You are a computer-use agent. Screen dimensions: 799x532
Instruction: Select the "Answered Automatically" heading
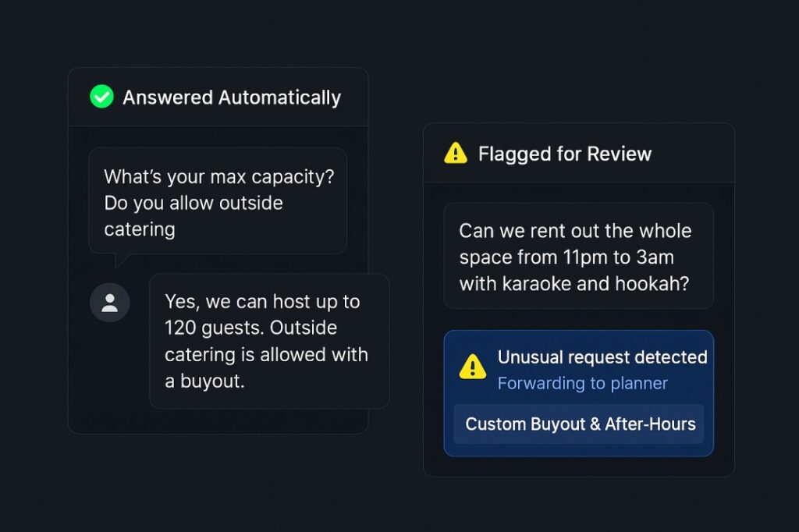tap(232, 98)
